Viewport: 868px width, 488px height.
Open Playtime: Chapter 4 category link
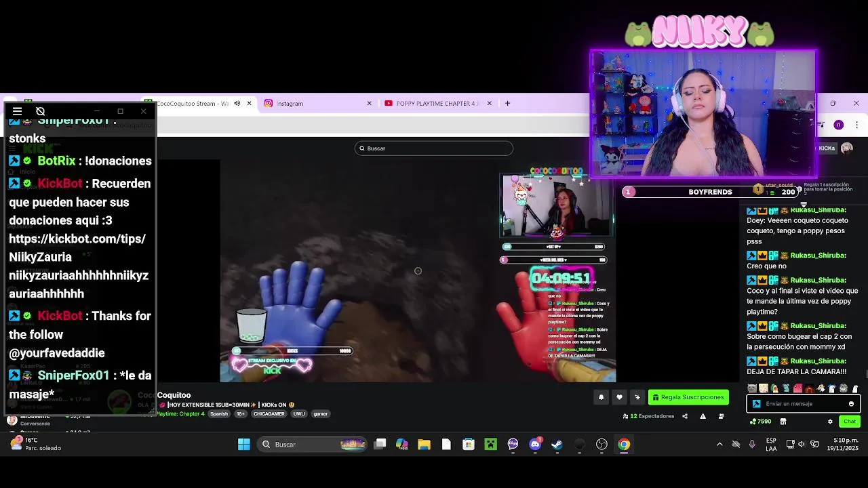[180, 413]
